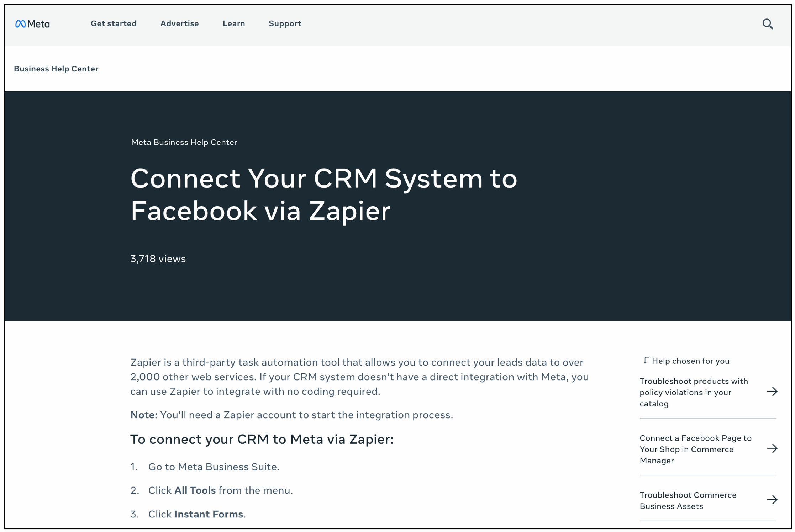Click step Go to Meta Business Suite

214,467
